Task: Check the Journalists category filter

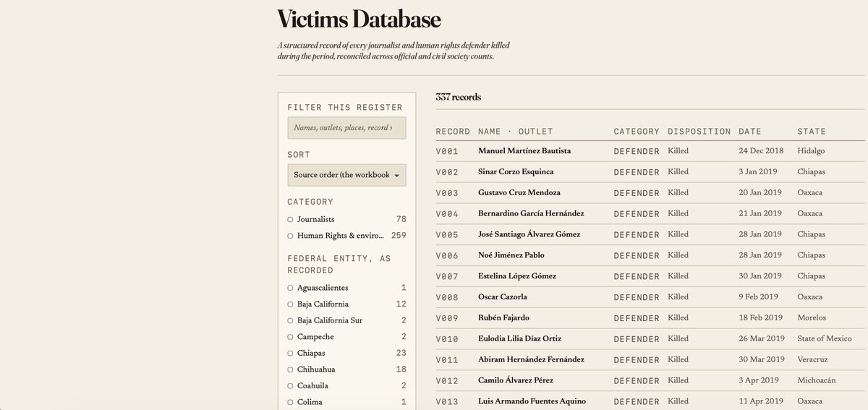Action: (290, 219)
